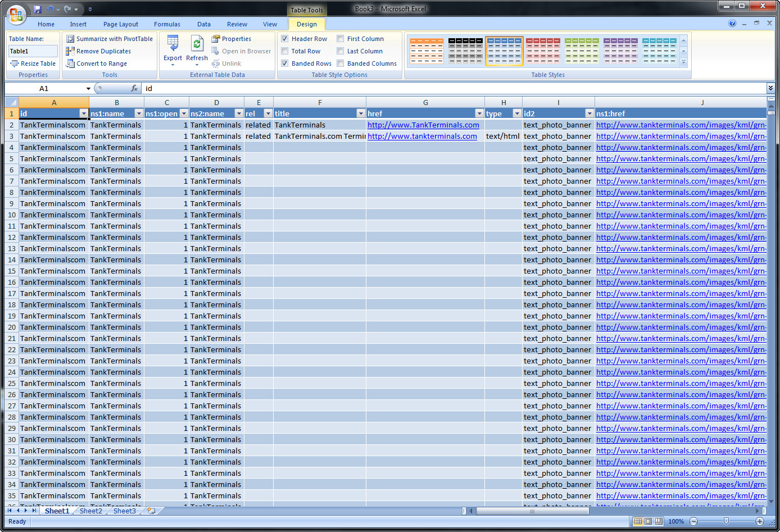Image resolution: width=780 pixels, height=532 pixels.
Task: Open the Home ribbon tab
Action: (46, 24)
